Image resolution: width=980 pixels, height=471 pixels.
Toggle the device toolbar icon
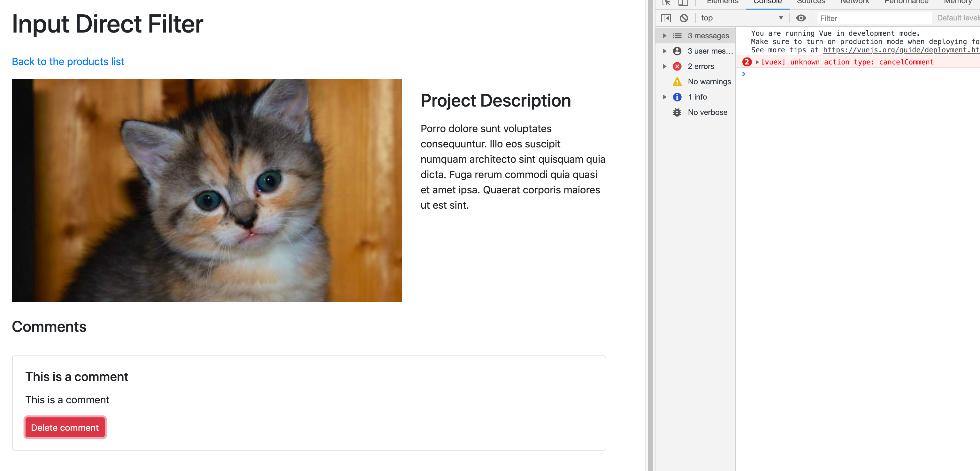[x=683, y=3]
